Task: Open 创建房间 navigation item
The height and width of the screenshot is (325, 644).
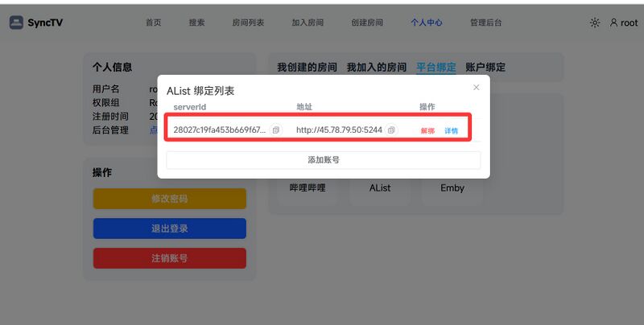Action: (x=367, y=23)
